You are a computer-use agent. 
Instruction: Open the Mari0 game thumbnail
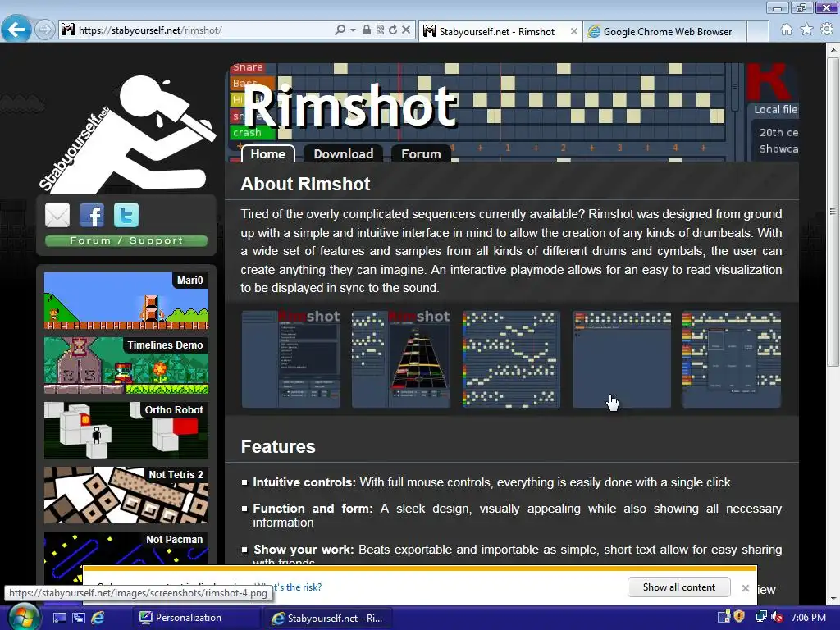[x=126, y=300]
